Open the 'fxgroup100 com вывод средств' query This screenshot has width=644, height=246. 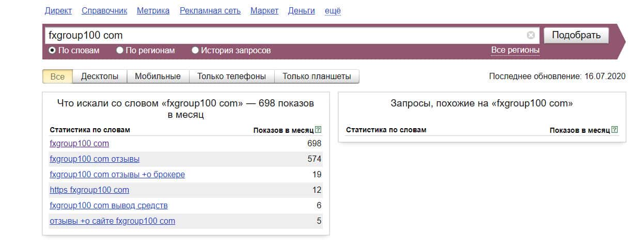(x=108, y=205)
